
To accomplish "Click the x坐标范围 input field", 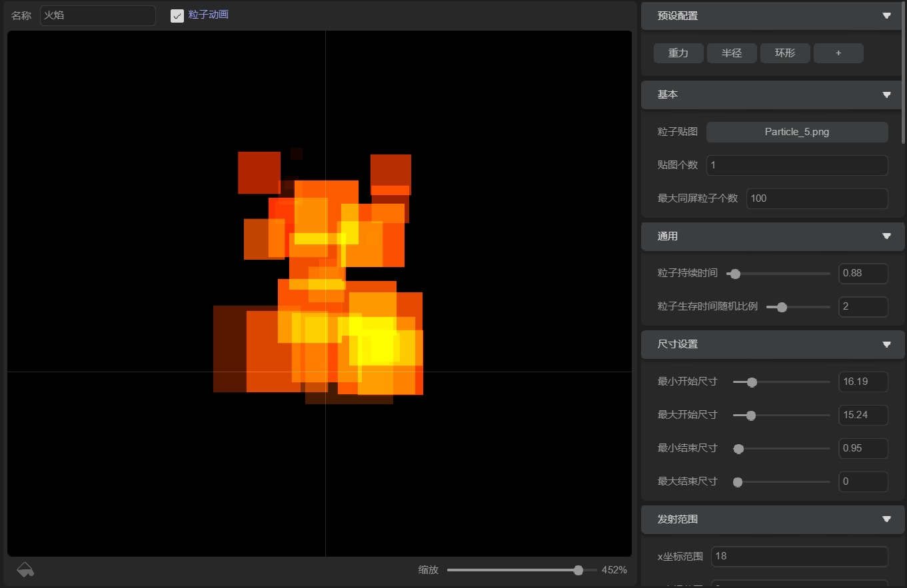I will click(x=800, y=556).
